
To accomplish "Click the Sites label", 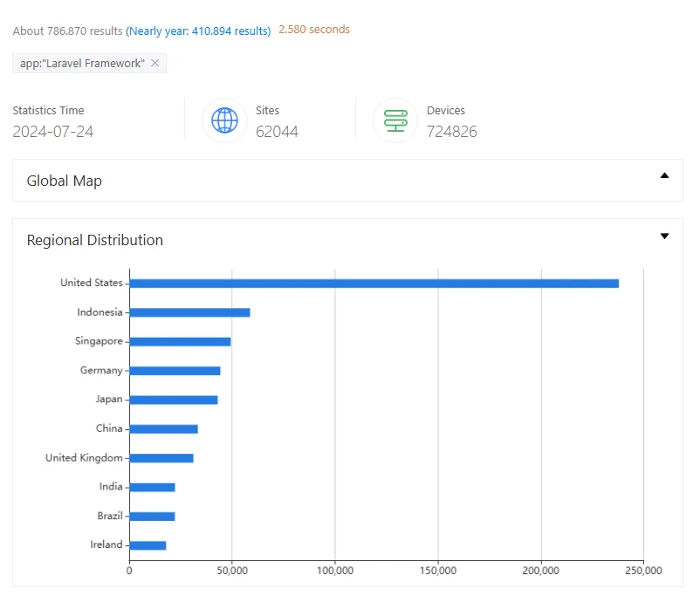I will pyautogui.click(x=267, y=110).
